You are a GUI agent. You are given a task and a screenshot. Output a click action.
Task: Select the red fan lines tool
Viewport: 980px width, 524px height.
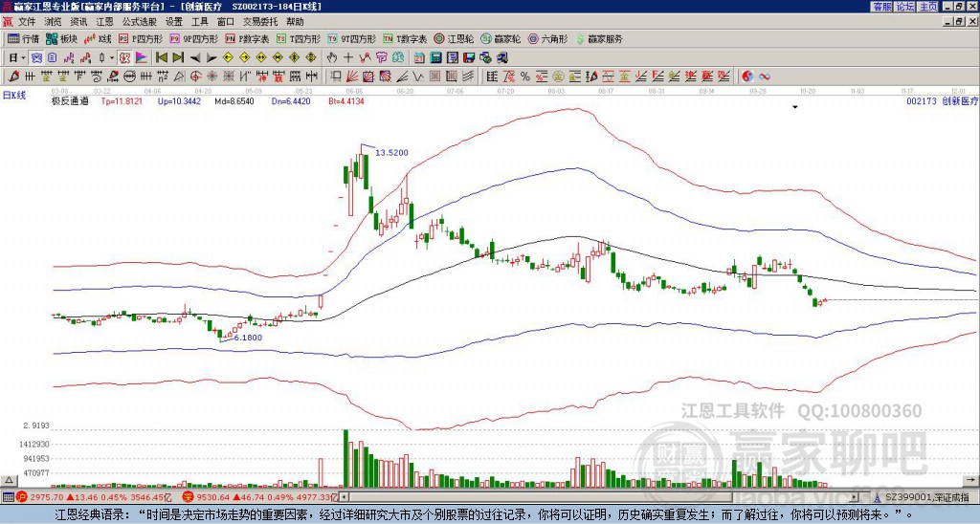click(x=351, y=76)
